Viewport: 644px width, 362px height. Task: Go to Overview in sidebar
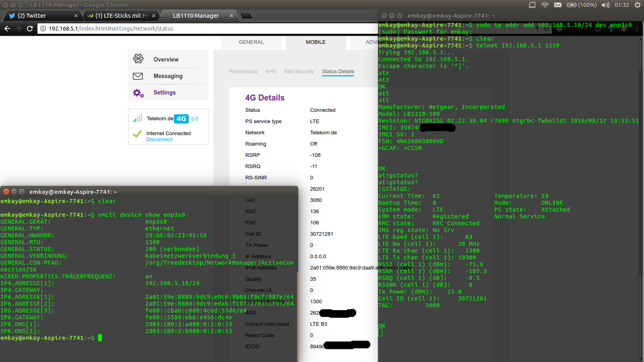coord(168,59)
